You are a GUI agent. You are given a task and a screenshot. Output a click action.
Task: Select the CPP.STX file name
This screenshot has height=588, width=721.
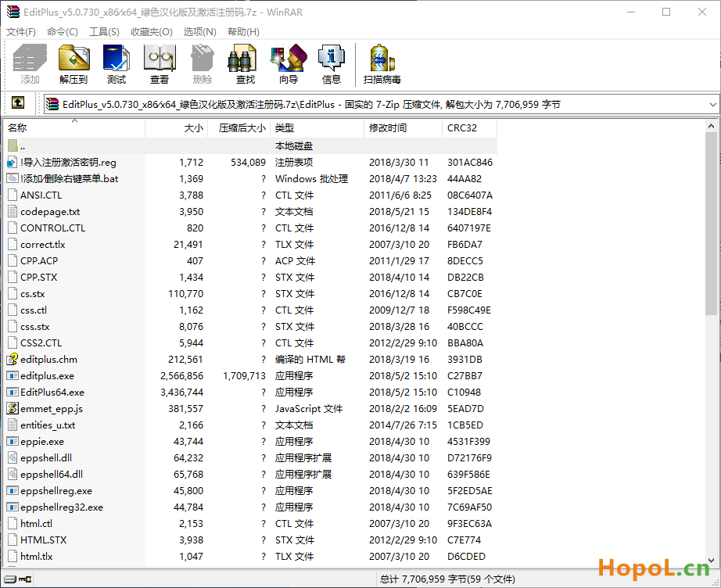click(x=38, y=278)
